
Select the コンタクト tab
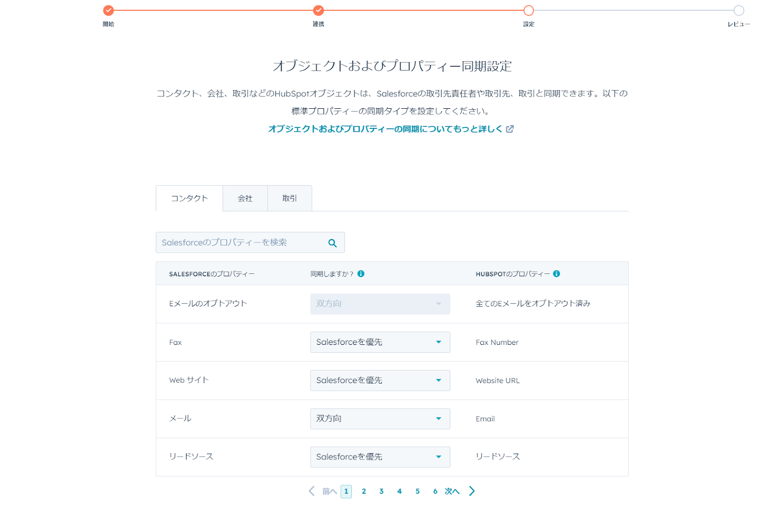(189, 198)
